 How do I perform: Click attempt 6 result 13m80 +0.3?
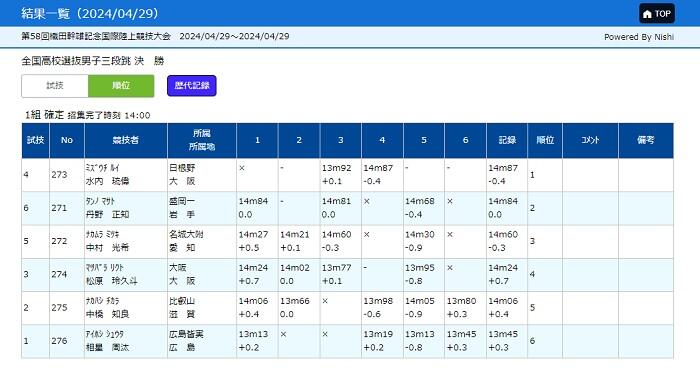(x=465, y=308)
